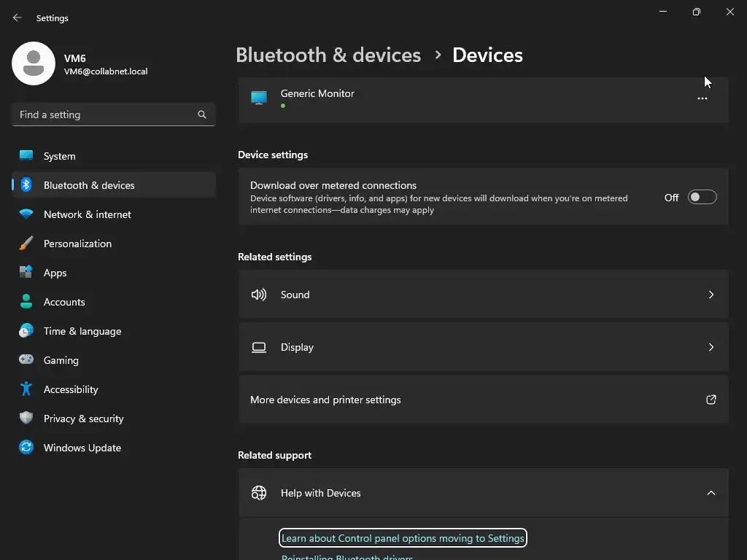The height and width of the screenshot is (560, 747).
Task: Click the Generic Monitor device icon
Action: pos(259,98)
